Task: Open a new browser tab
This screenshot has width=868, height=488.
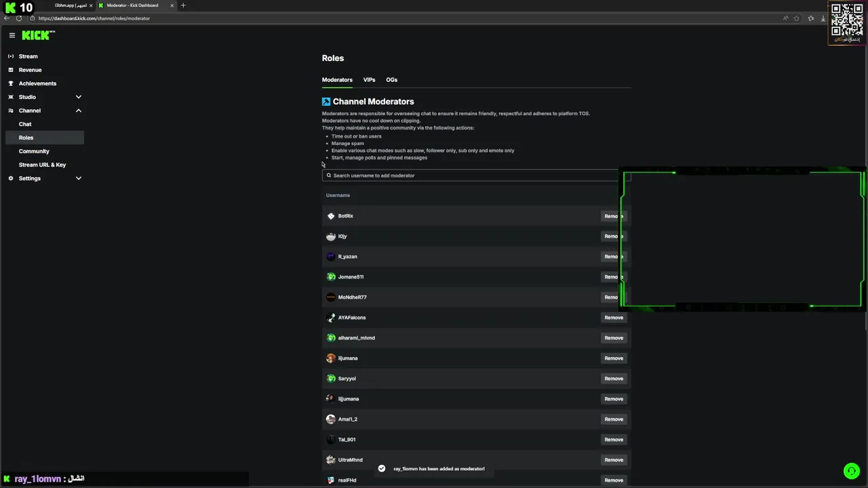Action: [x=182, y=5]
